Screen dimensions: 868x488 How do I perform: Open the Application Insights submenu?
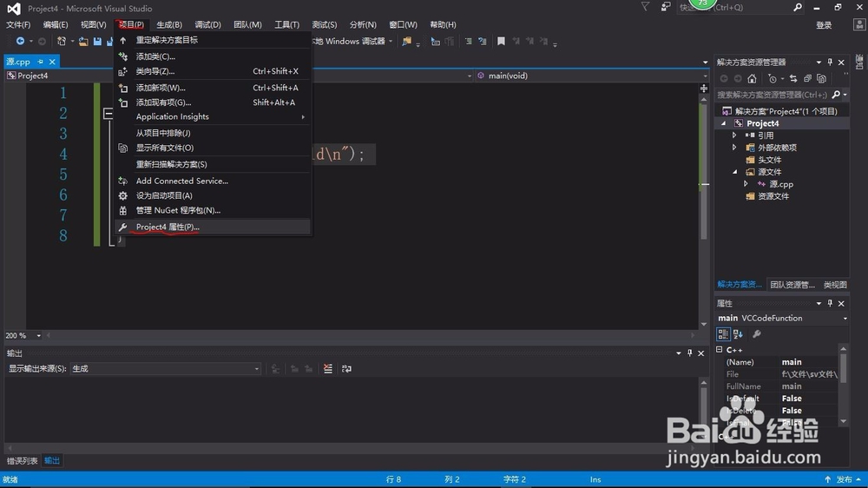click(213, 117)
